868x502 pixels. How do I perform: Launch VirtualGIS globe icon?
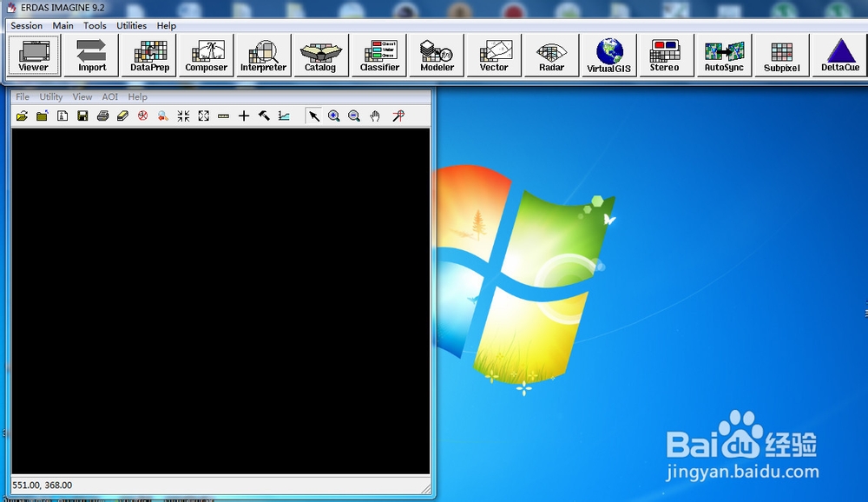(x=609, y=56)
